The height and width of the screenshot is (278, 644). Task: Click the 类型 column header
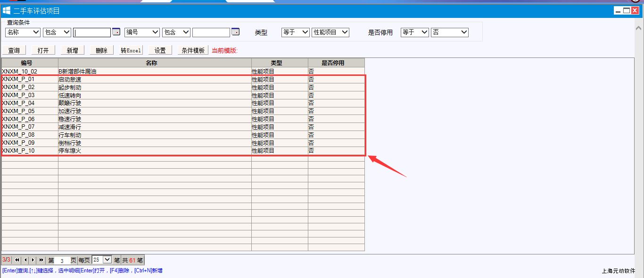(x=280, y=63)
